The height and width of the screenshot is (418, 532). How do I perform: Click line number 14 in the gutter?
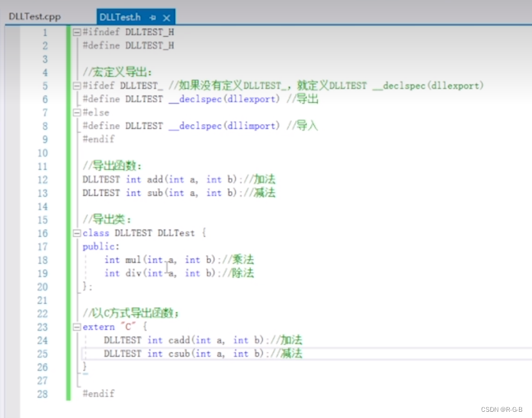(43, 207)
